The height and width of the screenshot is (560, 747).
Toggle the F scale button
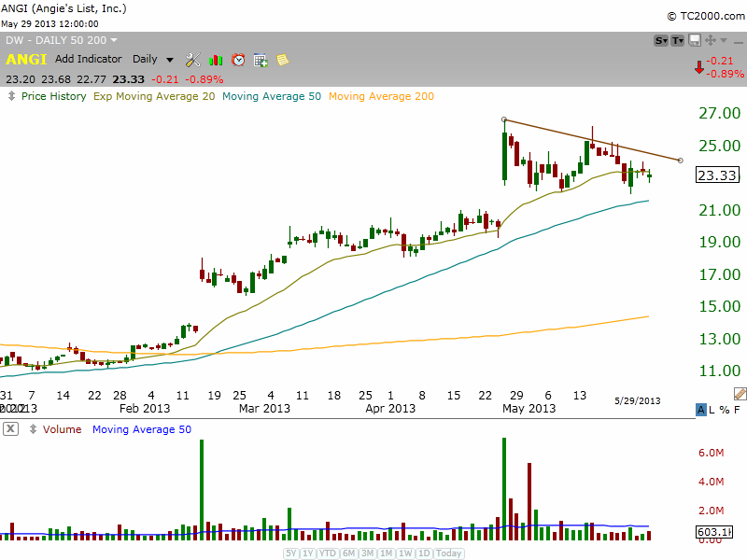pyautogui.click(x=737, y=410)
